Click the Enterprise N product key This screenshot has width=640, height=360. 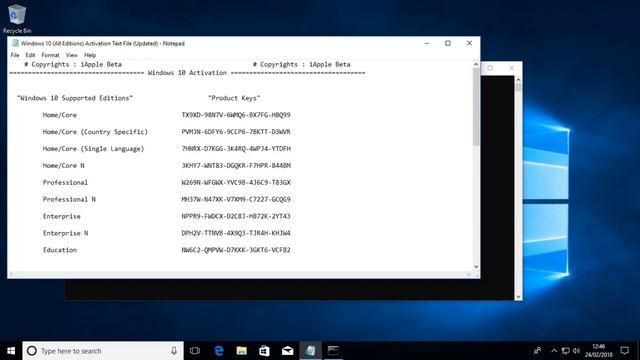click(236, 233)
